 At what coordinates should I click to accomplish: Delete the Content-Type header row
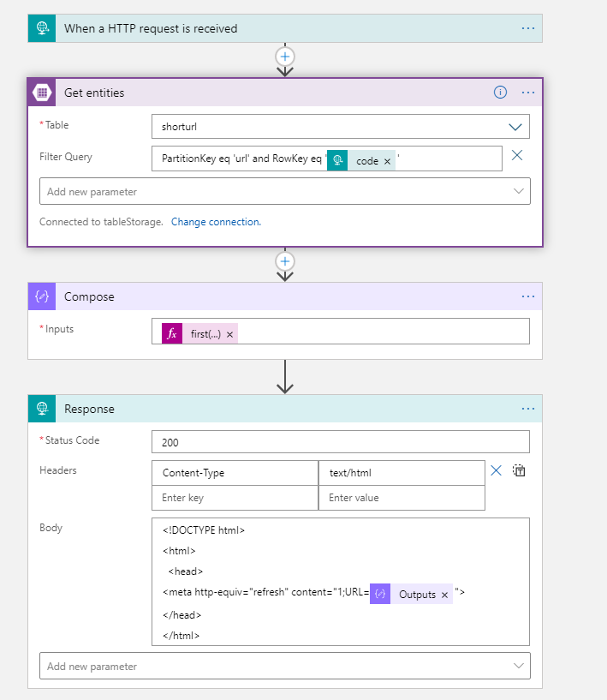click(x=496, y=470)
